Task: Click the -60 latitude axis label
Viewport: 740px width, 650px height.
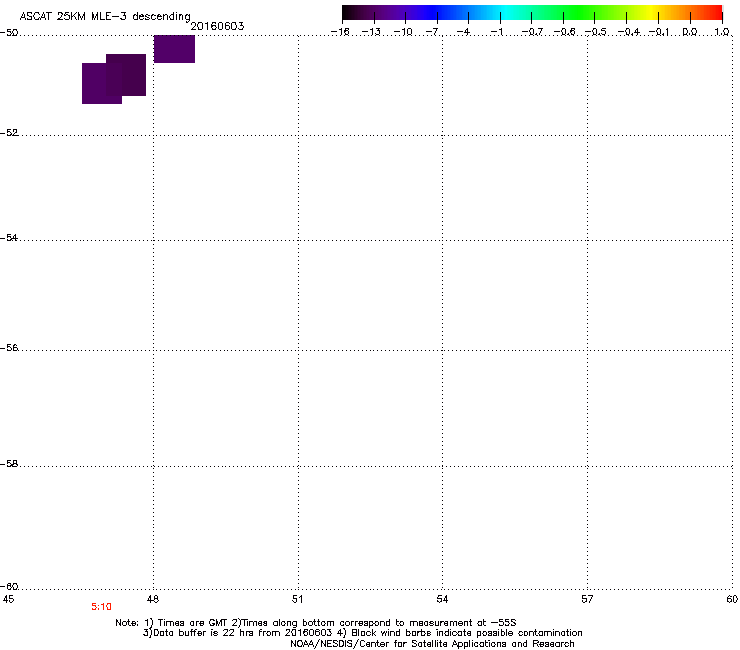Action: point(9,587)
